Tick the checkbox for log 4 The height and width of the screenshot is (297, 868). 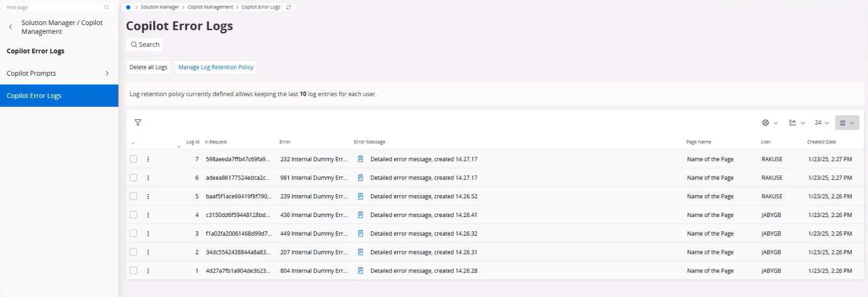point(133,215)
